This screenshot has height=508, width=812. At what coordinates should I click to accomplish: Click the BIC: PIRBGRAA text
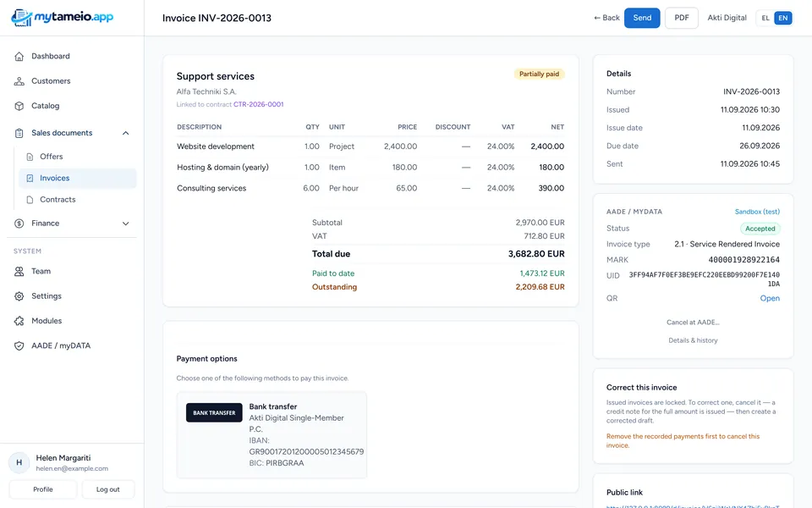tap(277, 463)
